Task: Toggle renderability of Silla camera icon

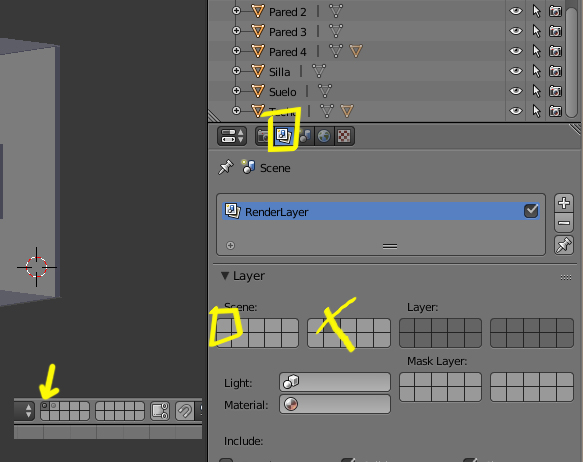Action: [x=555, y=71]
